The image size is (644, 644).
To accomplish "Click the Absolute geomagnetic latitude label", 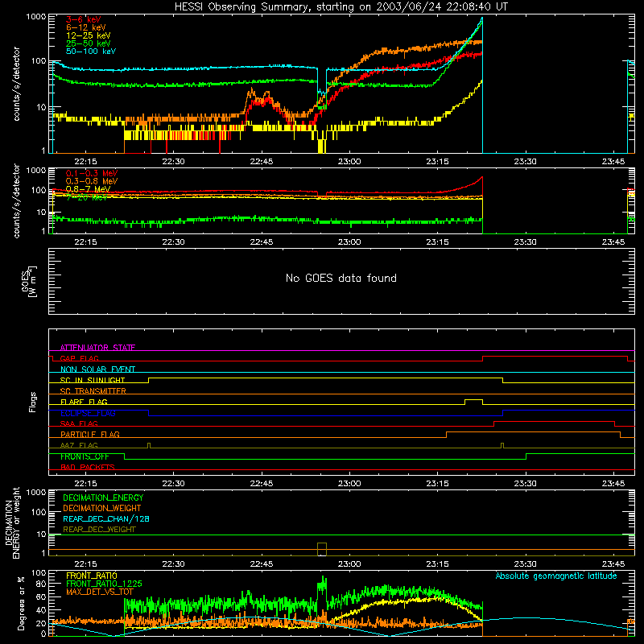I will tap(556, 576).
